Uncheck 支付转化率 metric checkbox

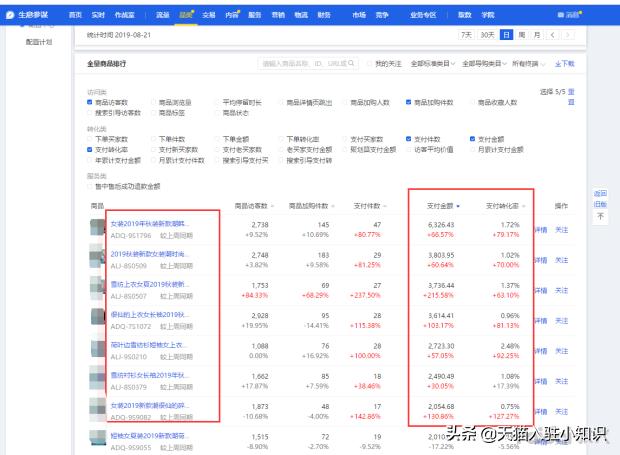coord(90,149)
